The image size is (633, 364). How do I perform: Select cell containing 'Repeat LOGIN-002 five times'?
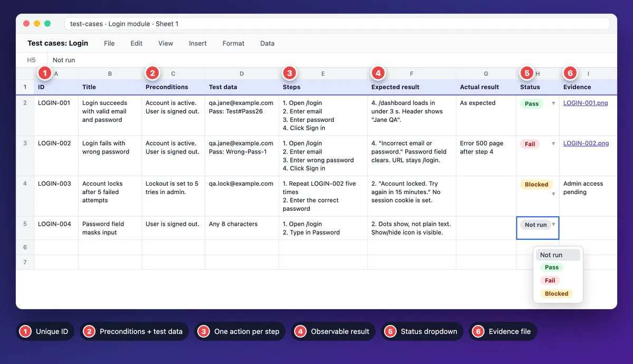323,196
